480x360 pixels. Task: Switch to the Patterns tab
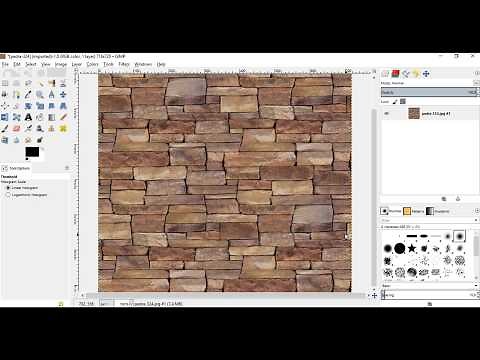413,211
